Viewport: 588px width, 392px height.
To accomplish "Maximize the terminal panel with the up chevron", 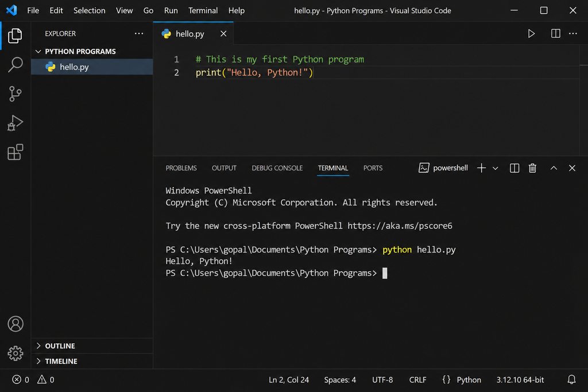I will (554, 168).
